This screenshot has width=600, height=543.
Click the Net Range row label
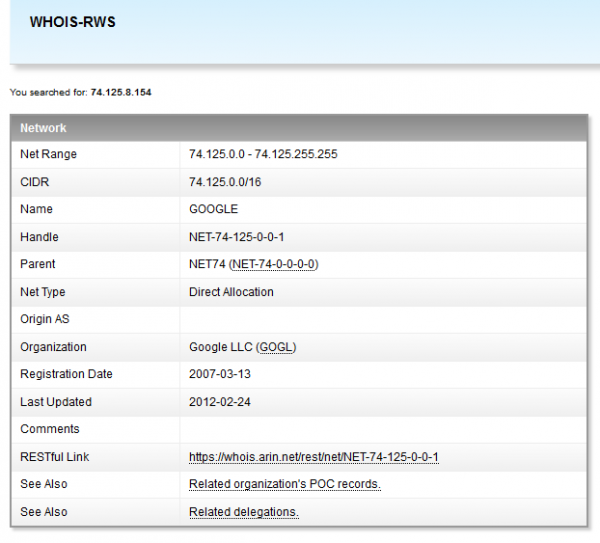pos(48,155)
